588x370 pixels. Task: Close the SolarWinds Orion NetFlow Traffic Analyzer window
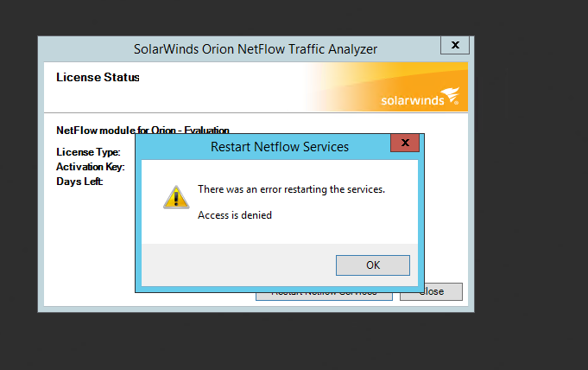tap(455, 45)
